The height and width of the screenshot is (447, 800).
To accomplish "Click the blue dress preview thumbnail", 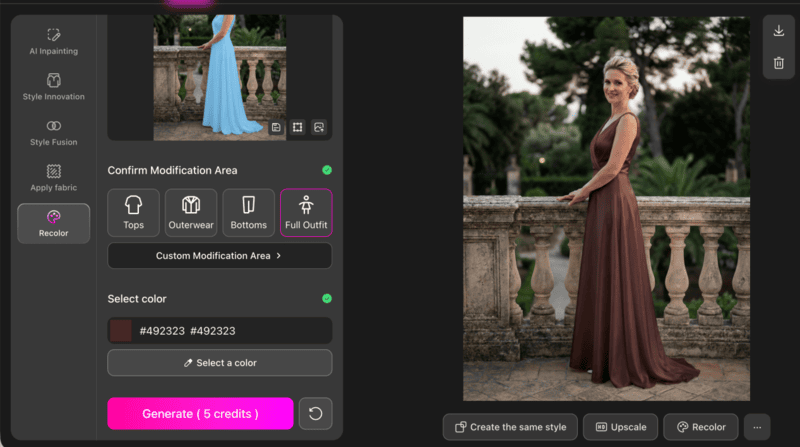I will click(x=219, y=78).
